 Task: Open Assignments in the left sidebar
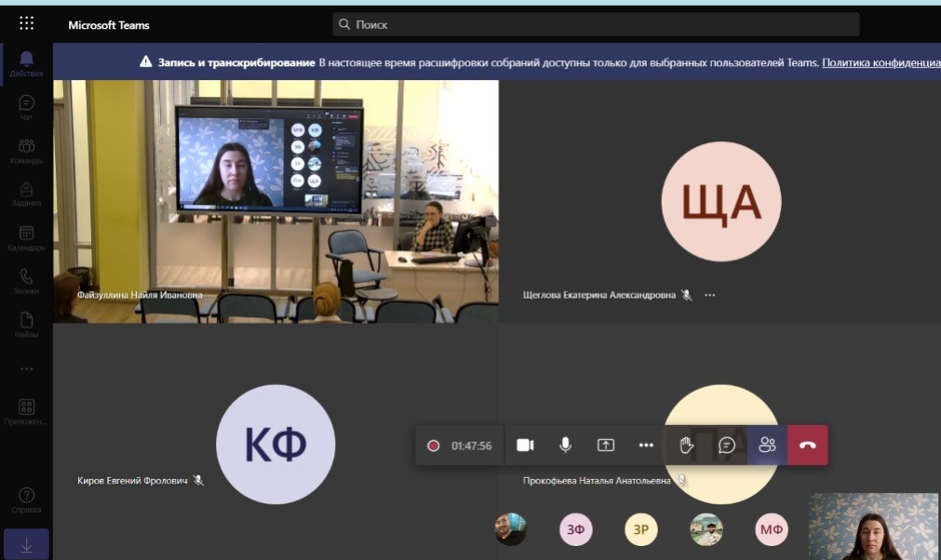26,193
